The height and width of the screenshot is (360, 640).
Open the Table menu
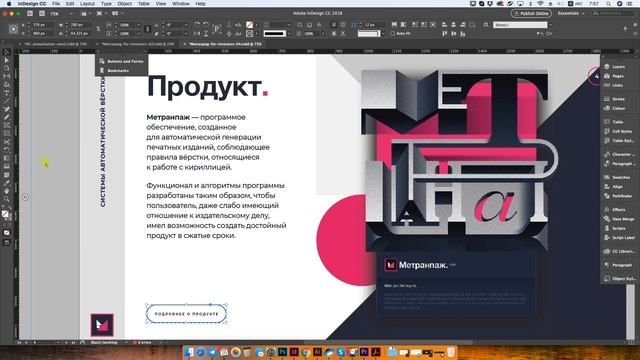tap(144, 3)
